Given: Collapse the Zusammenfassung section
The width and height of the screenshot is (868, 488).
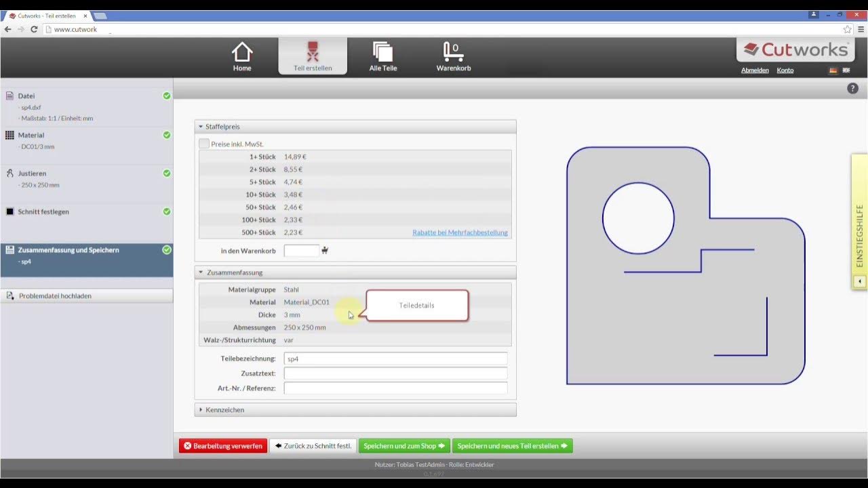Looking at the screenshot, I should click(355, 272).
